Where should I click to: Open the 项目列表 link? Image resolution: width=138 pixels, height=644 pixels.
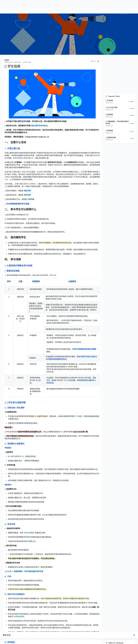(27, 195)
